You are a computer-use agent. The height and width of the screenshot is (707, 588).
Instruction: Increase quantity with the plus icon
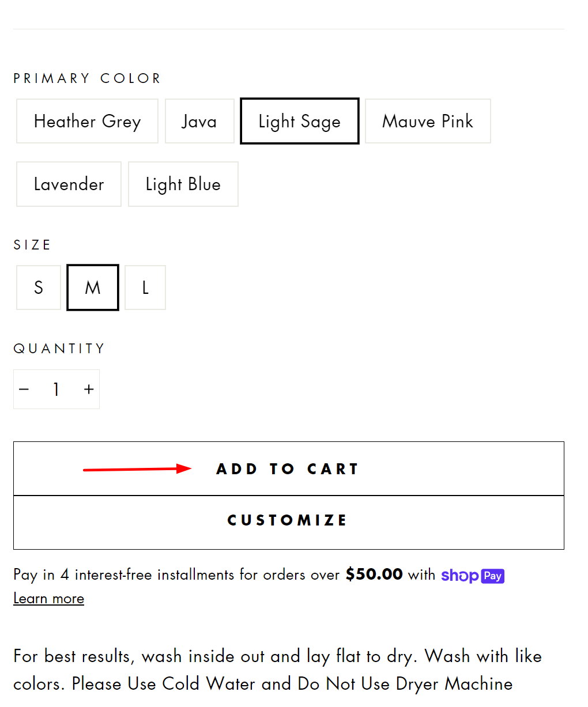89,390
